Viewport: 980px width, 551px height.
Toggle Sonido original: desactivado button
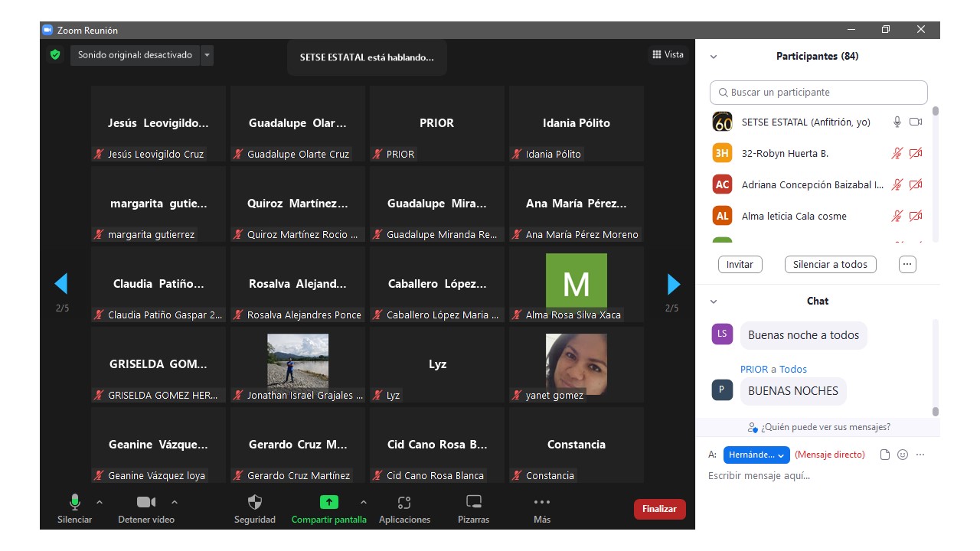(135, 55)
